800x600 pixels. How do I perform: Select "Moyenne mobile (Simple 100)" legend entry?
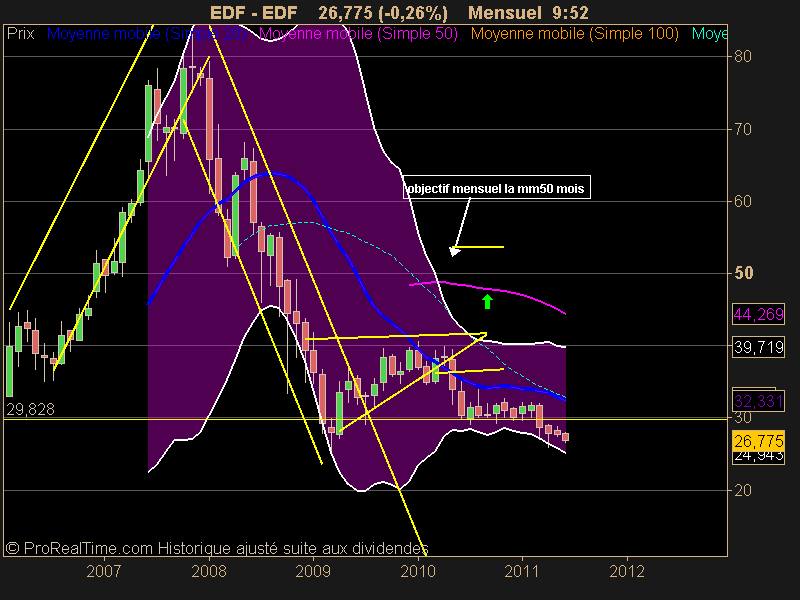[574, 34]
